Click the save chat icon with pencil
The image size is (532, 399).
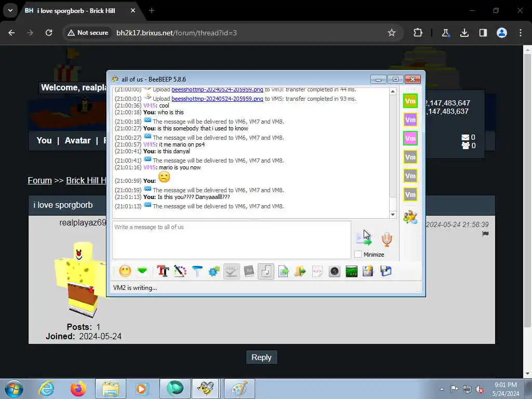click(368, 271)
